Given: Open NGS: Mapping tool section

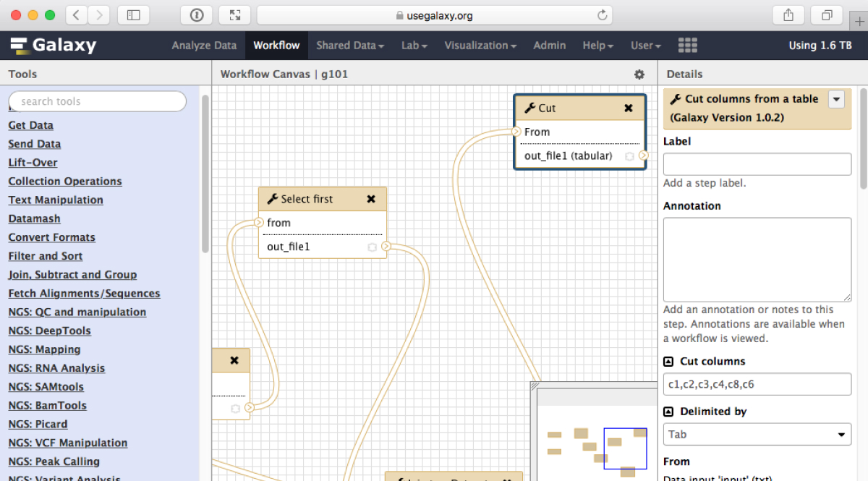Looking at the screenshot, I should point(44,349).
